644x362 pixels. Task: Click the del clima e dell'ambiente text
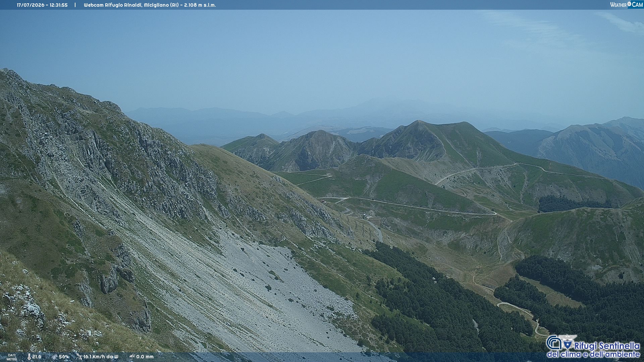tap(593, 354)
